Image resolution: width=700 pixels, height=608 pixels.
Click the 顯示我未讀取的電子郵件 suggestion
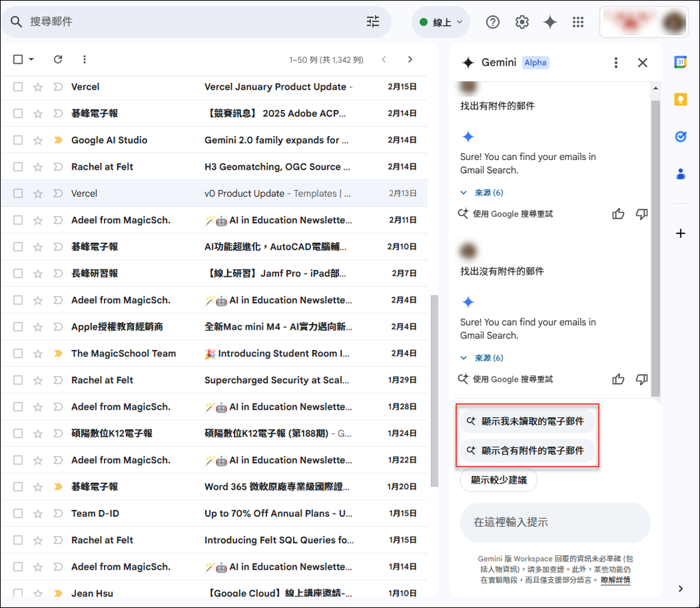pos(527,421)
